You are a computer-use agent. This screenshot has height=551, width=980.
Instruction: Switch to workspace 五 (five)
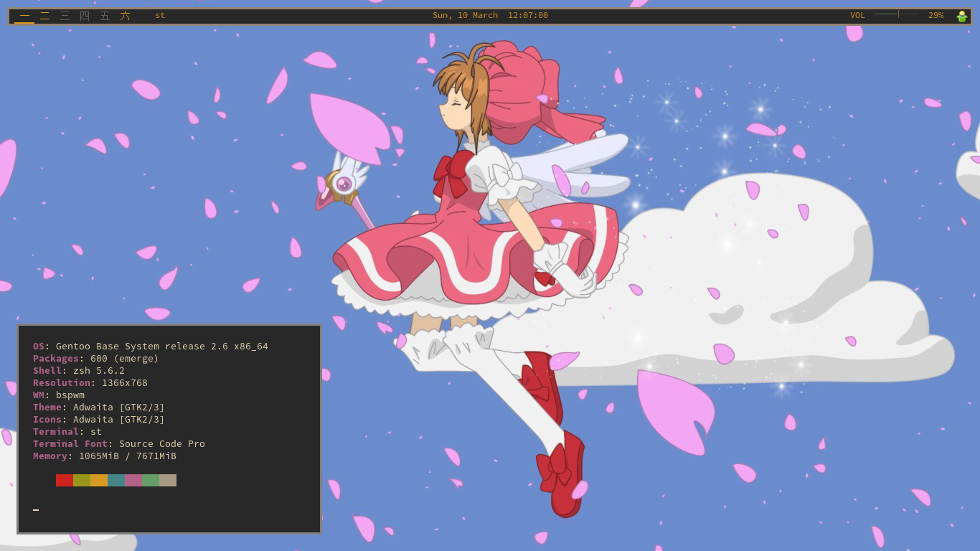click(x=105, y=16)
